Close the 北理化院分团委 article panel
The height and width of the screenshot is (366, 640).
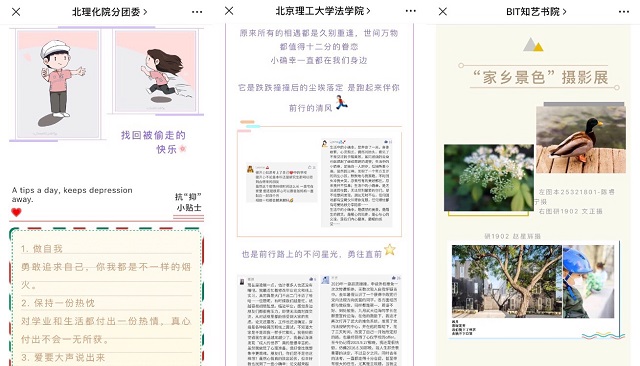pyautogui.click(x=16, y=12)
